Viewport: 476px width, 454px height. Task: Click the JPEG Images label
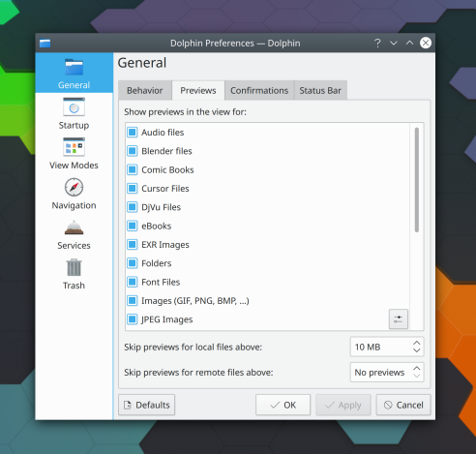tap(167, 319)
